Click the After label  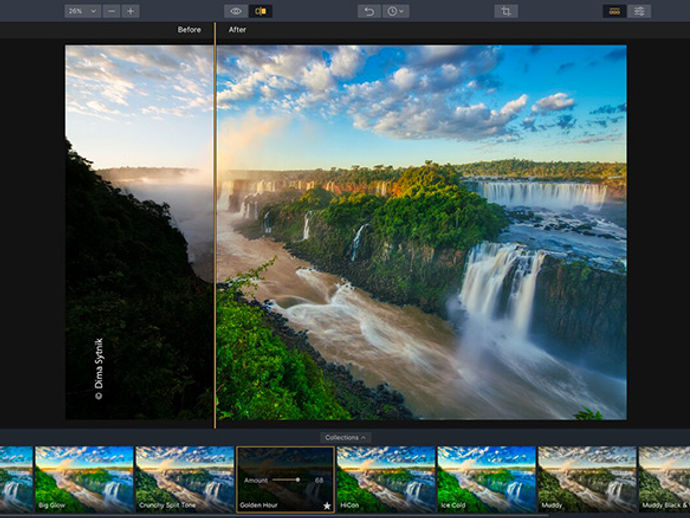237,29
